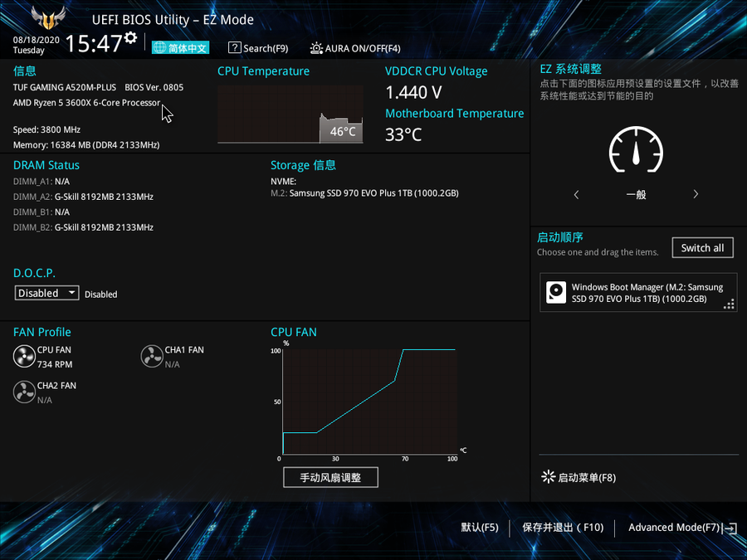Select next EZ tuning profile with right chevron
This screenshot has width=747, height=560.
tap(696, 195)
